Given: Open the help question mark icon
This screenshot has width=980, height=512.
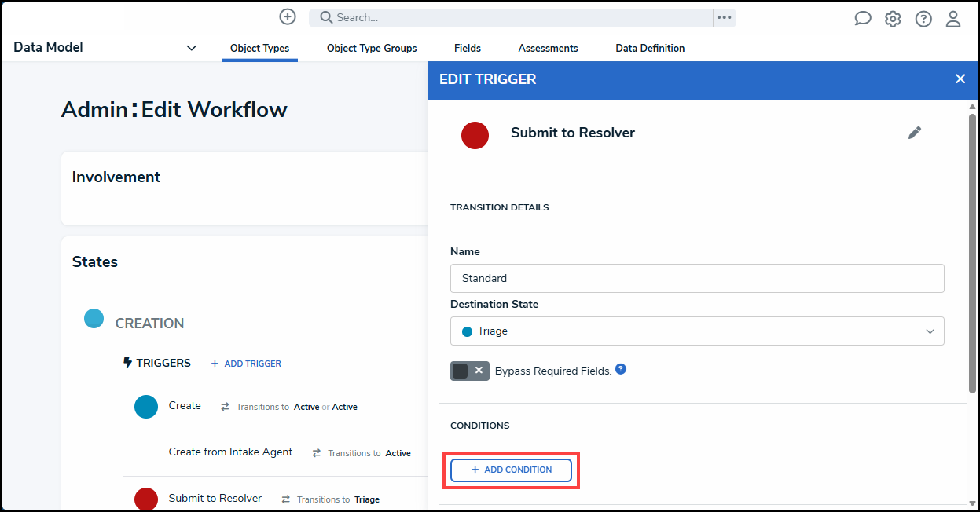Looking at the screenshot, I should pyautogui.click(x=923, y=19).
